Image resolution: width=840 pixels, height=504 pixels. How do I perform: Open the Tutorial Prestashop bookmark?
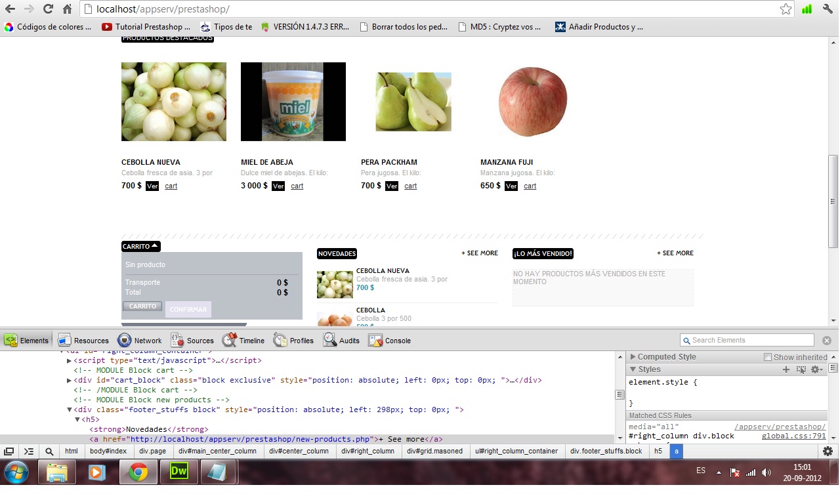pos(146,27)
